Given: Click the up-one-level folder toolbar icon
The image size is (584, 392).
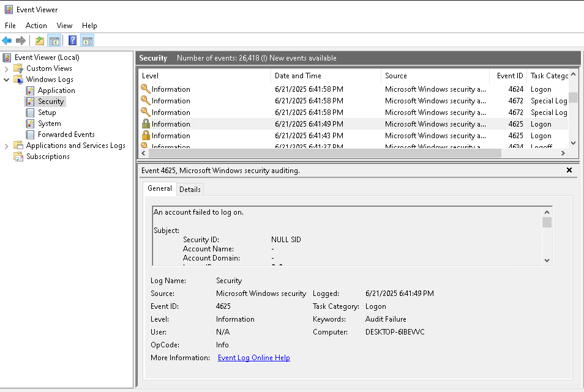Looking at the screenshot, I should pyautogui.click(x=40, y=40).
